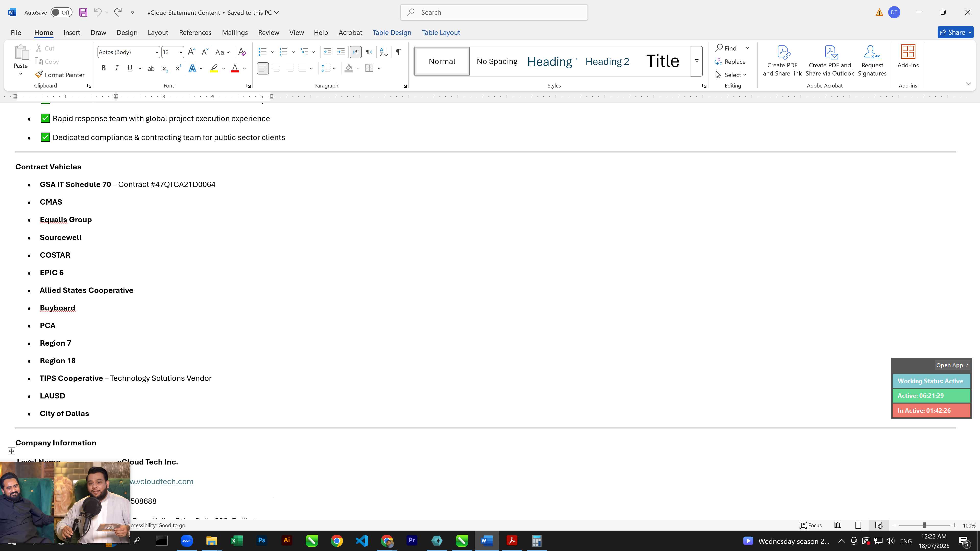Image resolution: width=980 pixels, height=551 pixels.
Task: Open the Table Layout tab
Action: (441, 33)
